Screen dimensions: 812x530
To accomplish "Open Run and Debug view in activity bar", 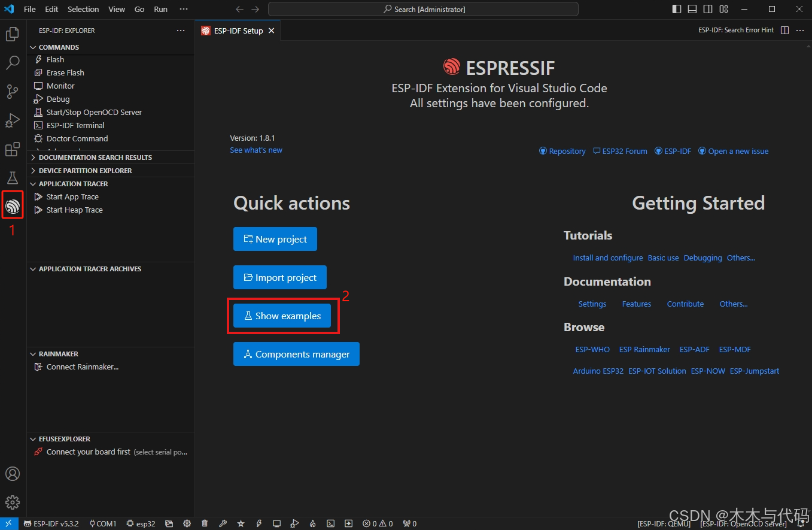I will tap(13, 120).
